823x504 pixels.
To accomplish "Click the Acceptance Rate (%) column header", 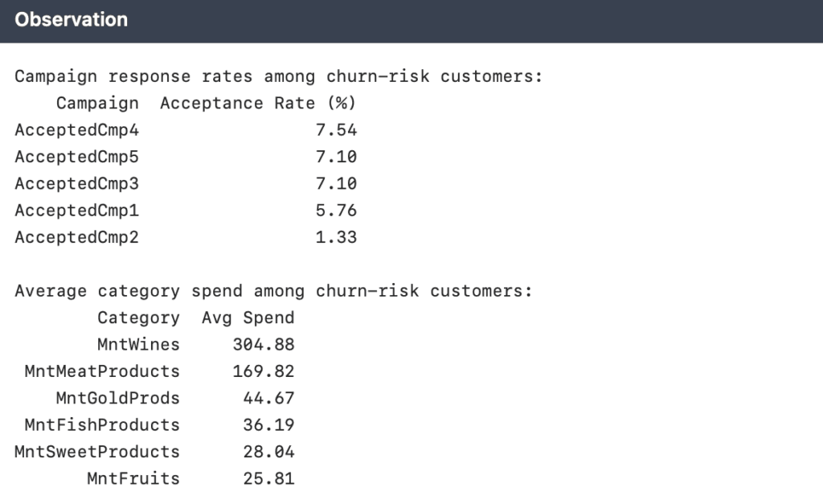I will pyautogui.click(x=258, y=103).
